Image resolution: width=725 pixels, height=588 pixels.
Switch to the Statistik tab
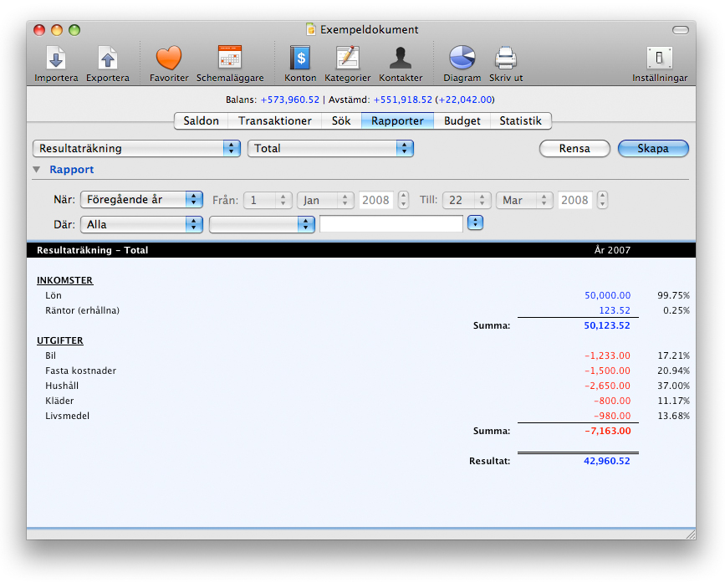(521, 120)
